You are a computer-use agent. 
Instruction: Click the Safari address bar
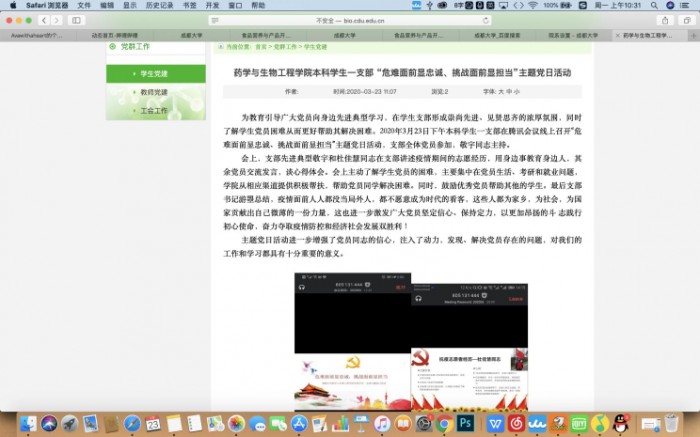pyautogui.click(x=349, y=20)
